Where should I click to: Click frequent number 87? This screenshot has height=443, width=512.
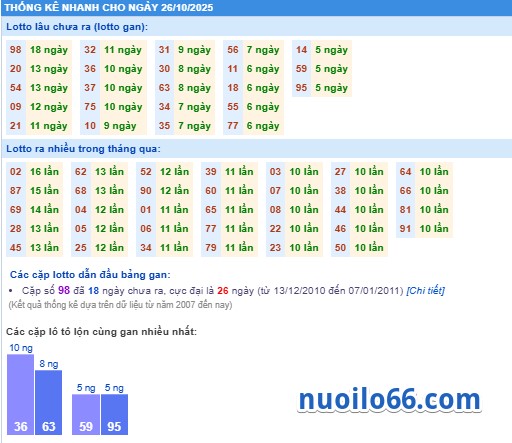(x=16, y=191)
